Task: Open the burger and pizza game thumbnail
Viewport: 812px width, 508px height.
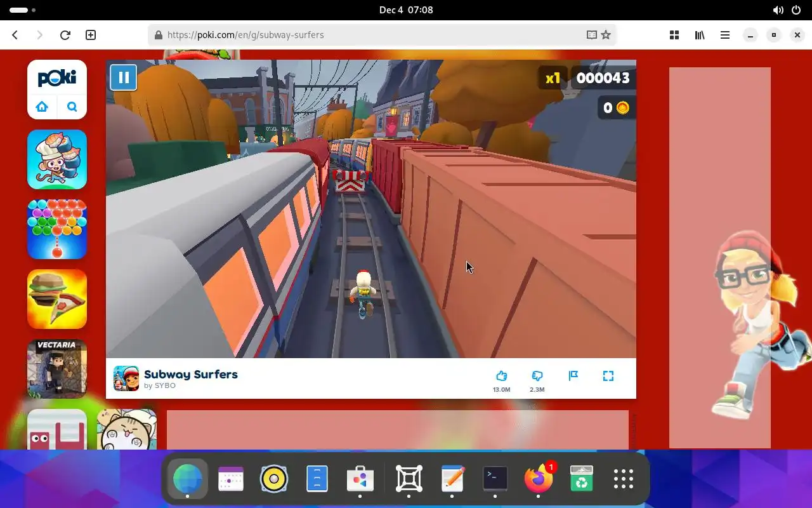Action: (57, 299)
